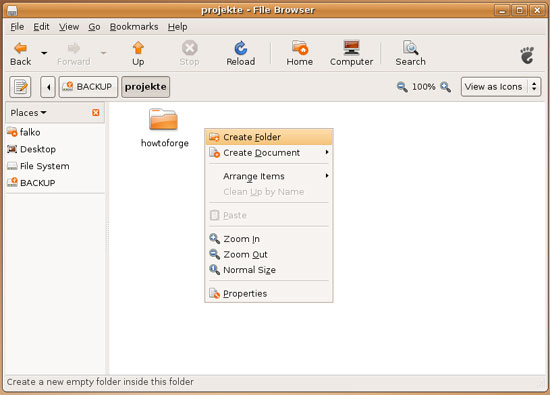Expand Arrange Items submenu
Image resolution: width=550 pixels, height=395 pixels.
tap(269, 176)
